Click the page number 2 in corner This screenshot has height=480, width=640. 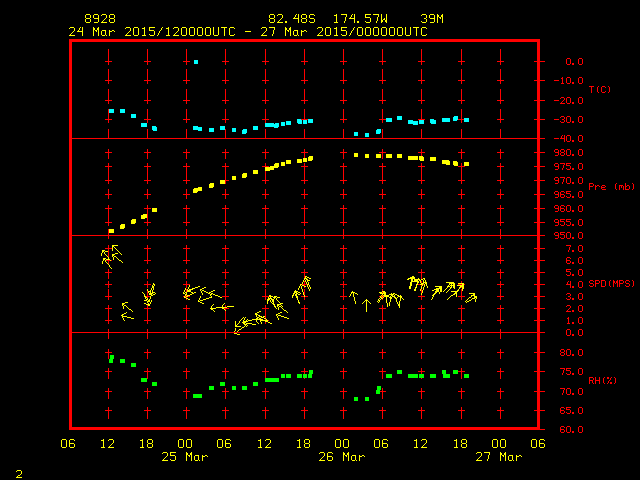[18, 471]
